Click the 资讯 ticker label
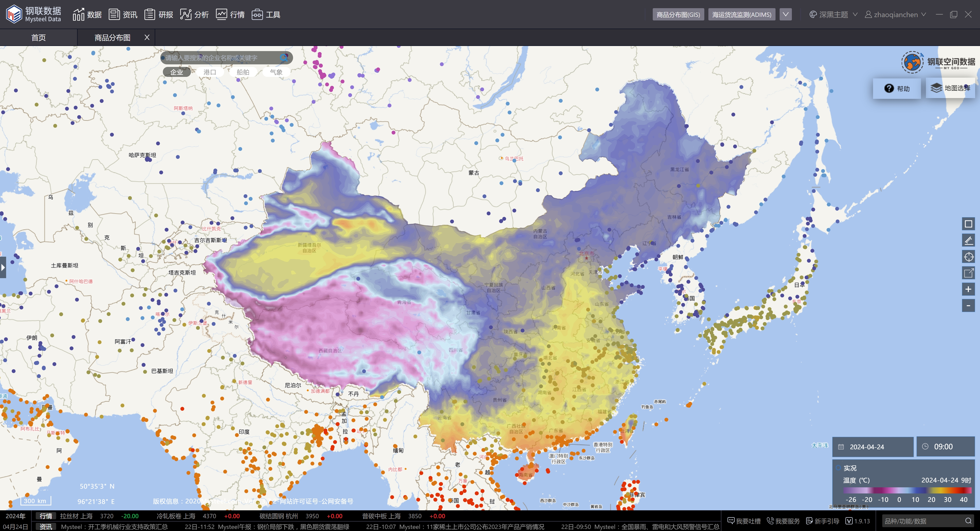Screen dimensions: 980x531 point(46,527)
